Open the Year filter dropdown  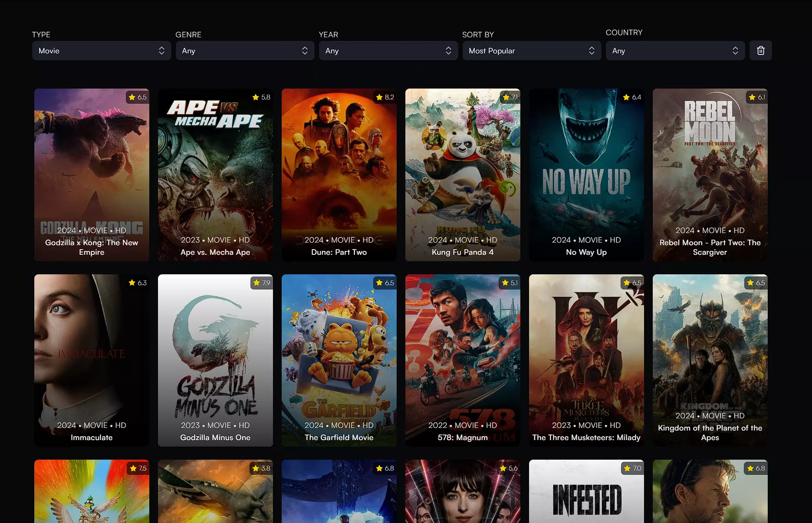click(x=388, y=51)
